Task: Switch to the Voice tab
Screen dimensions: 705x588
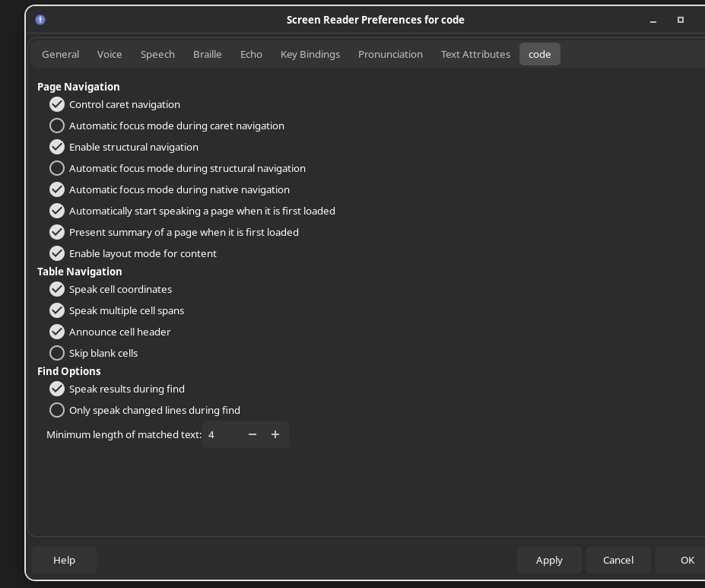Action: coord(110,54)
